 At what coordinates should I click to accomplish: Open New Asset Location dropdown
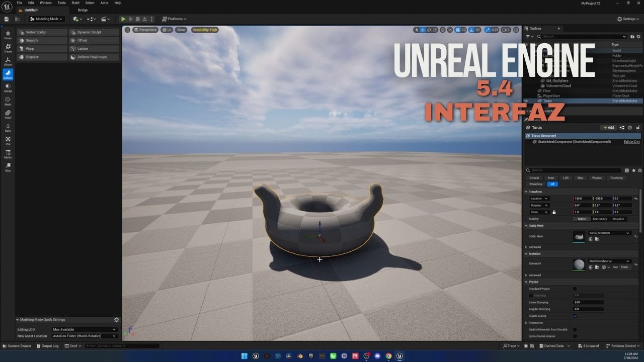[85, 336]
